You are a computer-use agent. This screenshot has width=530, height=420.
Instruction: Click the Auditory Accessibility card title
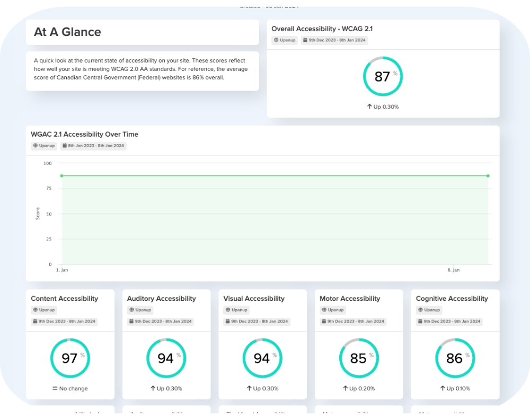click(x=162, y=298)
